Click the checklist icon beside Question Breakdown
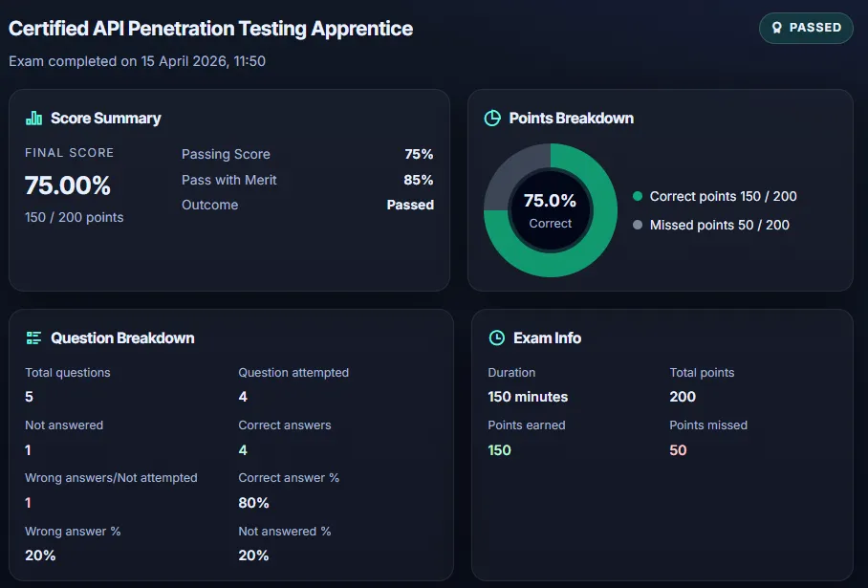Viewport: 868px width, 588px height. pyautogui.click(x=34, y=338)
